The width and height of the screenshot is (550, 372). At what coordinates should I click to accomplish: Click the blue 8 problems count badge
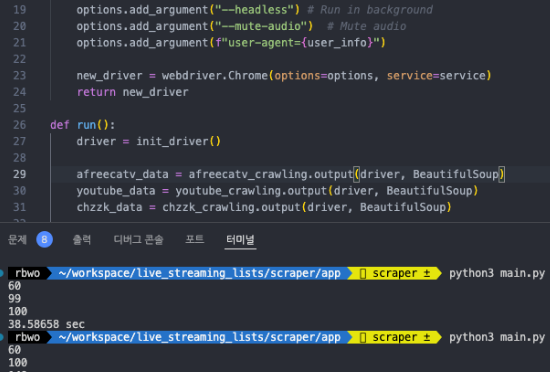point(45,240)
